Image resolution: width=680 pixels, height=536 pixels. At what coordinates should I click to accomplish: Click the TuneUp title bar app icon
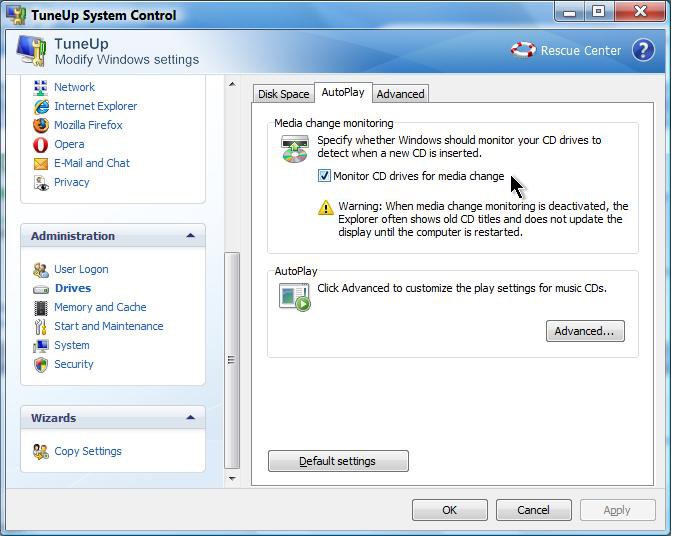pyautogui.click(x=16, y=15)
